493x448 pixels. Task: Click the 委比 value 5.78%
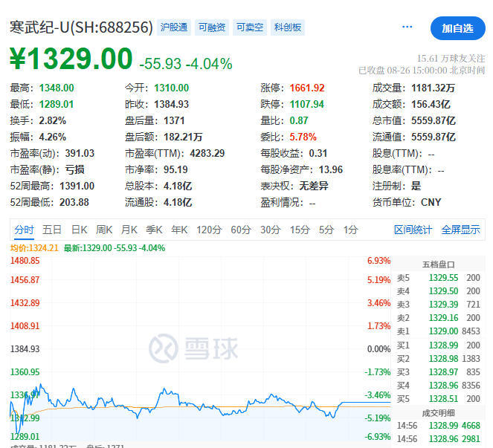[303, 137]
